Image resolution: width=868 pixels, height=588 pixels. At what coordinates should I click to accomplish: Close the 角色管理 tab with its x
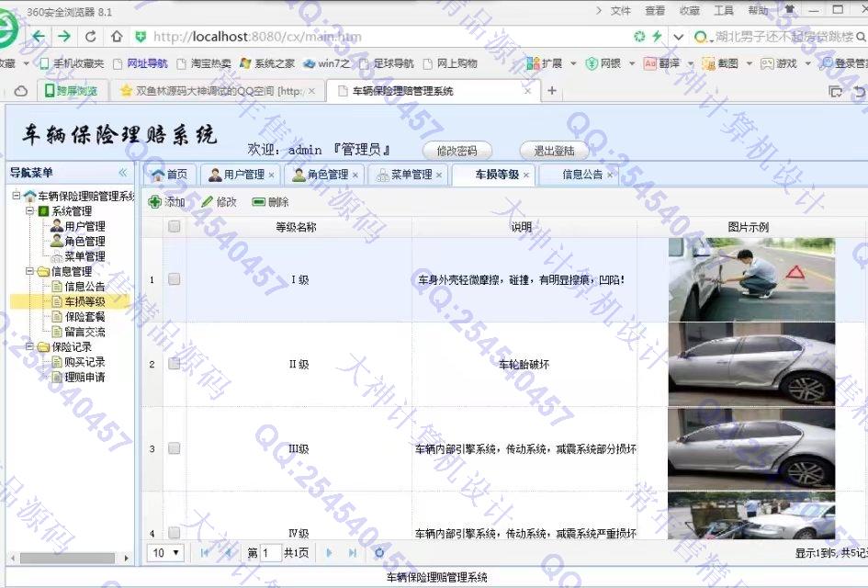(355, 175)
